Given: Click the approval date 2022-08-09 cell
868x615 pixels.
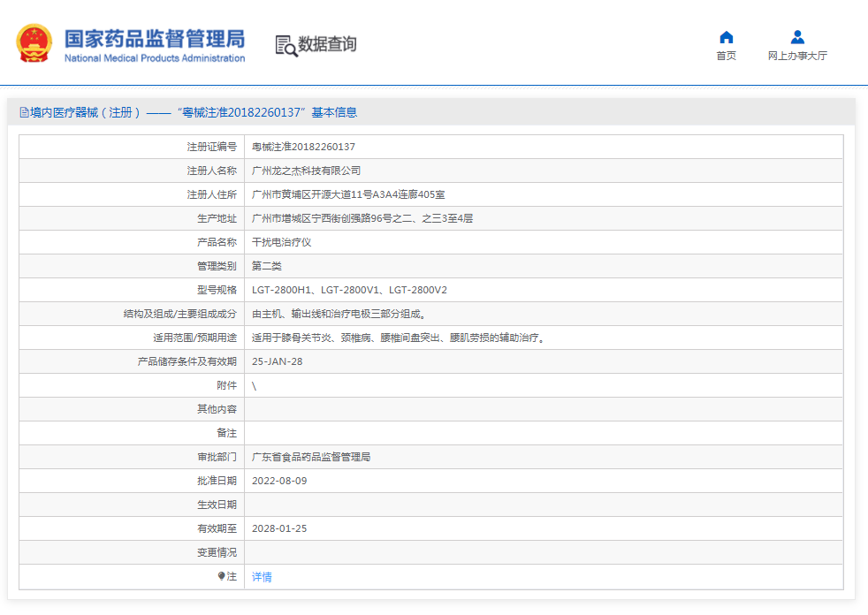Looking at the screenshot, I should point(279,481).
